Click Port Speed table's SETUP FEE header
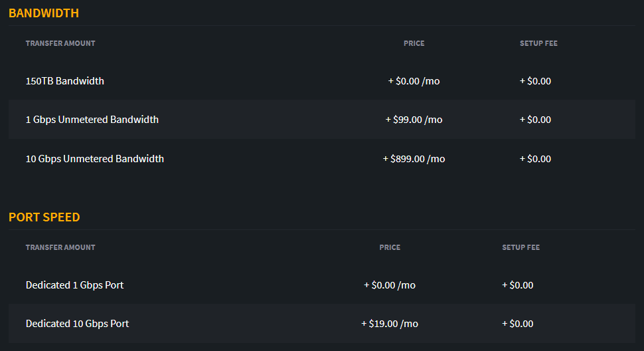Screen dimensions: 644x351 (521, 247)
